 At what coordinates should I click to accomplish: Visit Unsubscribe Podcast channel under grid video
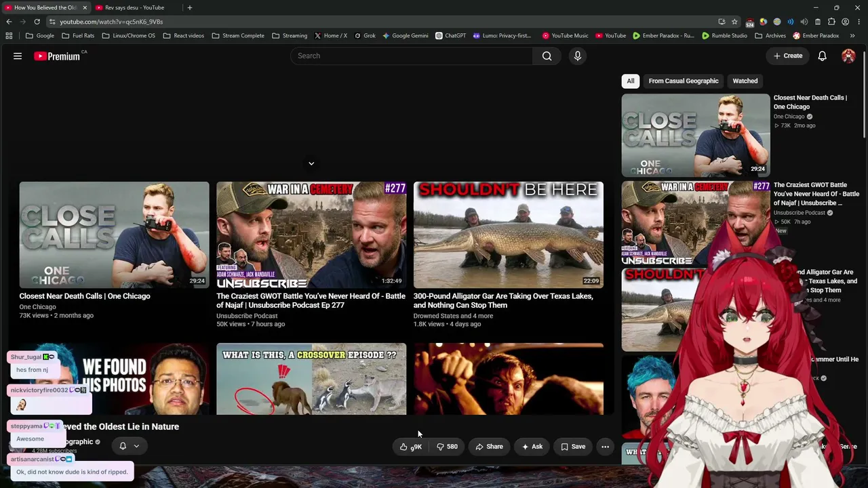pyautogui.click(x=247, y=316)
